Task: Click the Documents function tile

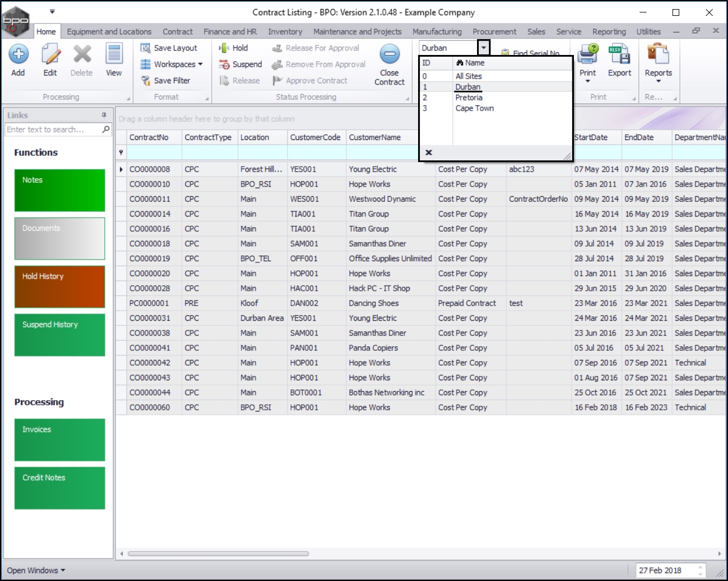Action: point(59,239)
